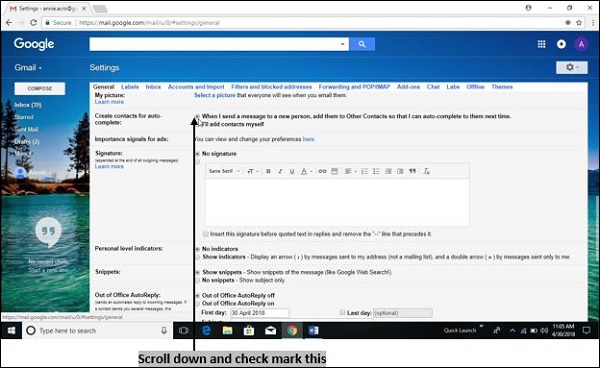Check insert signature before quoted text
Viewport: 600px width, 368px height.
pos(205,234)
